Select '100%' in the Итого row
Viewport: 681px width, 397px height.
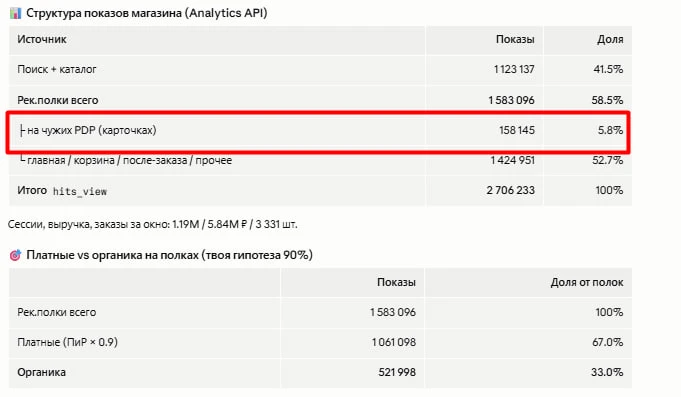click(609, 190)
